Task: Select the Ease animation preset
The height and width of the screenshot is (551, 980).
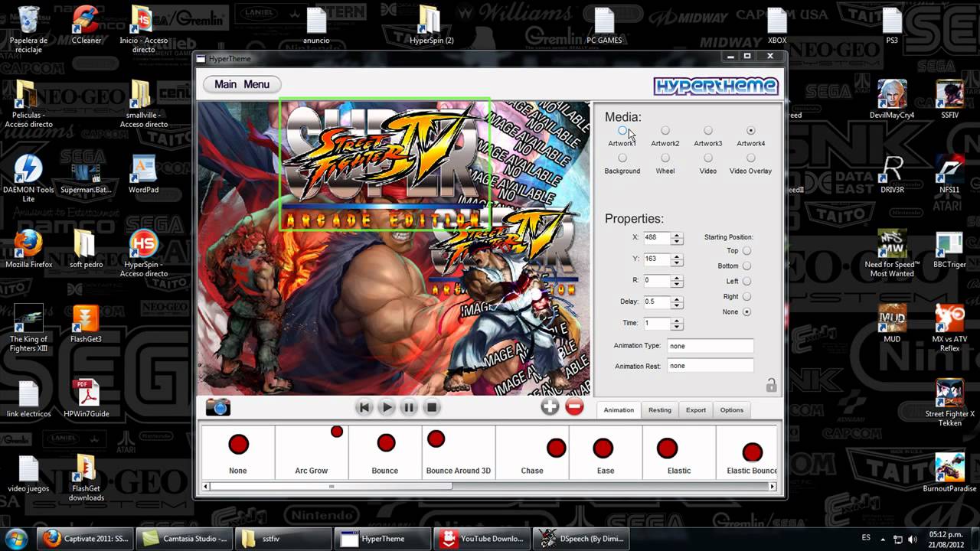Action: point(606,453)
